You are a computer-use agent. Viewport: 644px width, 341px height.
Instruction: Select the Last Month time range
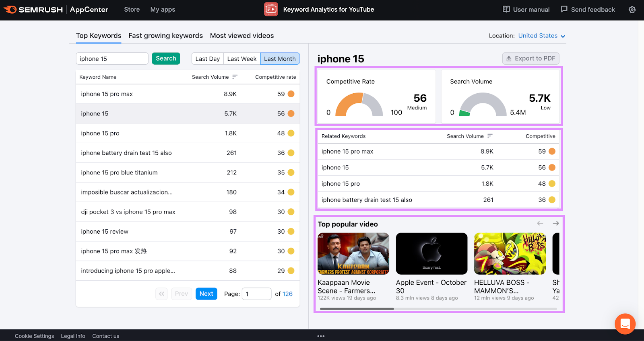[x=280, y=59]
